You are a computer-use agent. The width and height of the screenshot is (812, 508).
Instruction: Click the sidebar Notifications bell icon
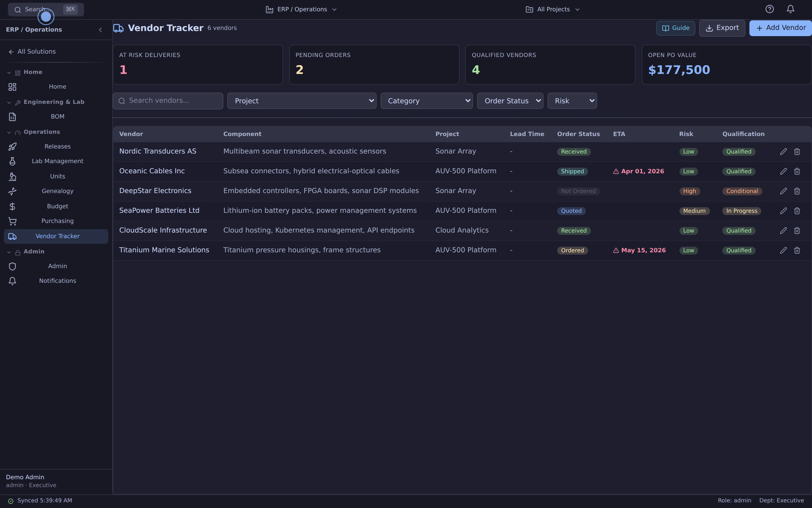pyautogui.click(x=12, y=281)
